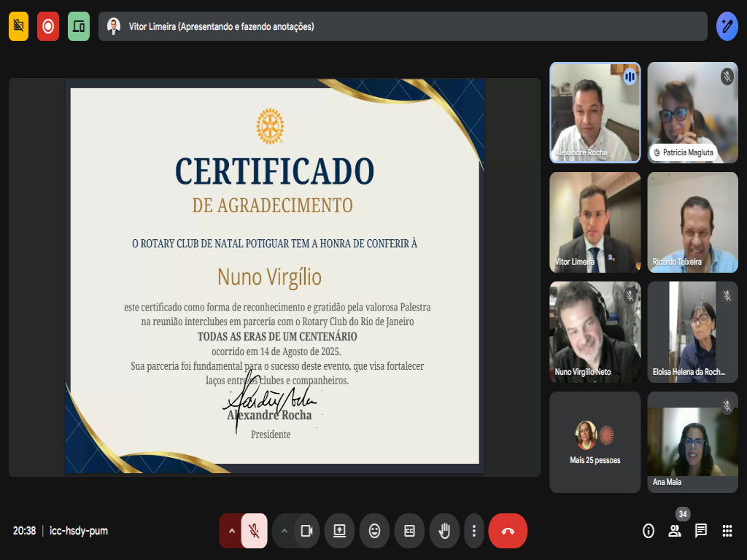The width and height of the screenshot is (747, 560).
Task: Expand audio settings arrow beside microphone
Action: pyautogui.click(x=232, y=531)
